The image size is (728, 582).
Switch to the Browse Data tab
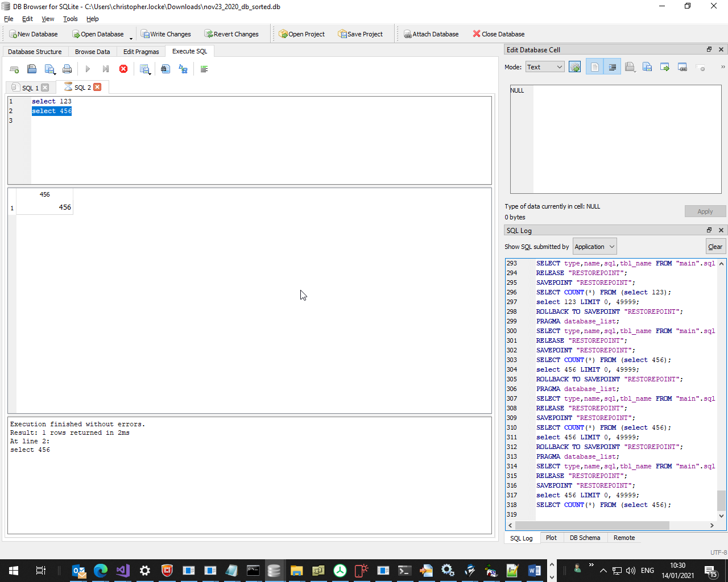pos(92,51)
